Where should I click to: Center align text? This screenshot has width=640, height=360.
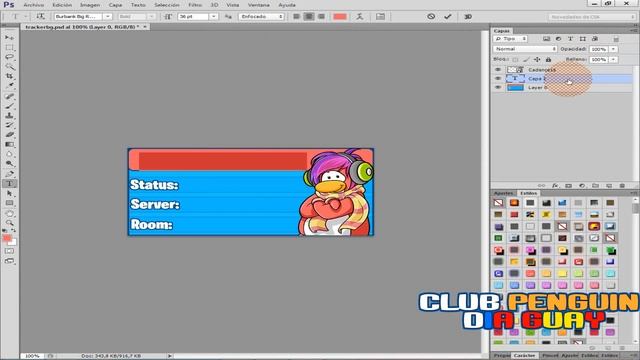(x=309, y=16)
